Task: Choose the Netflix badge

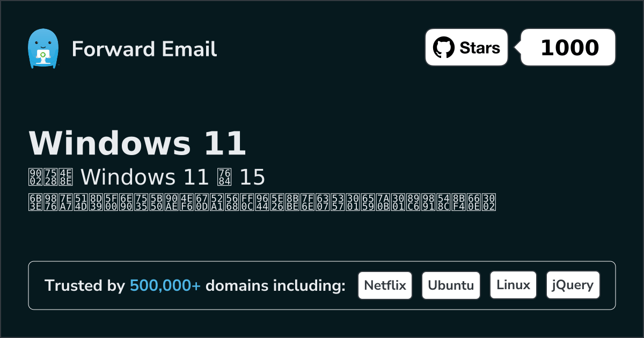Action: (x=385, y=285)
